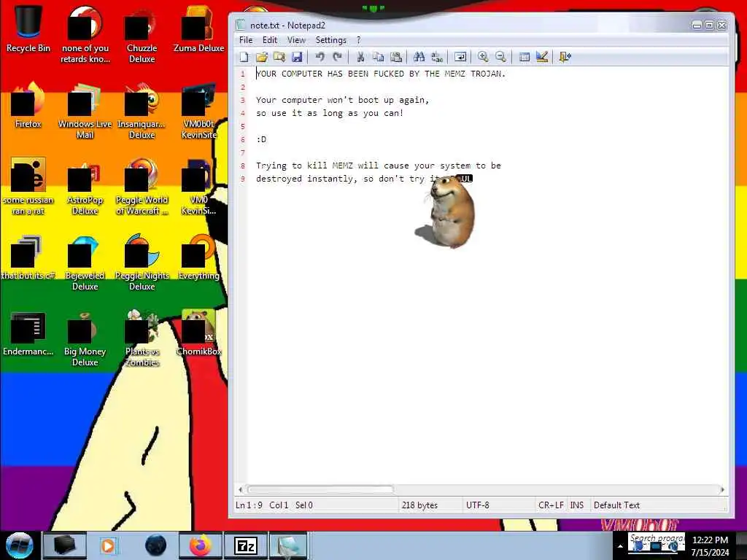Zoom in with the magnifier plus icon
747x560 pixels.
(483, 57)
